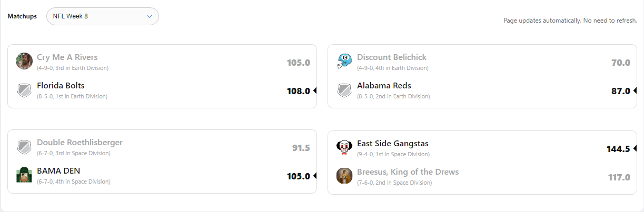Click Florida Bolts 108.0 score
This screenshot has height=212, width=644.
pos(298,91)
